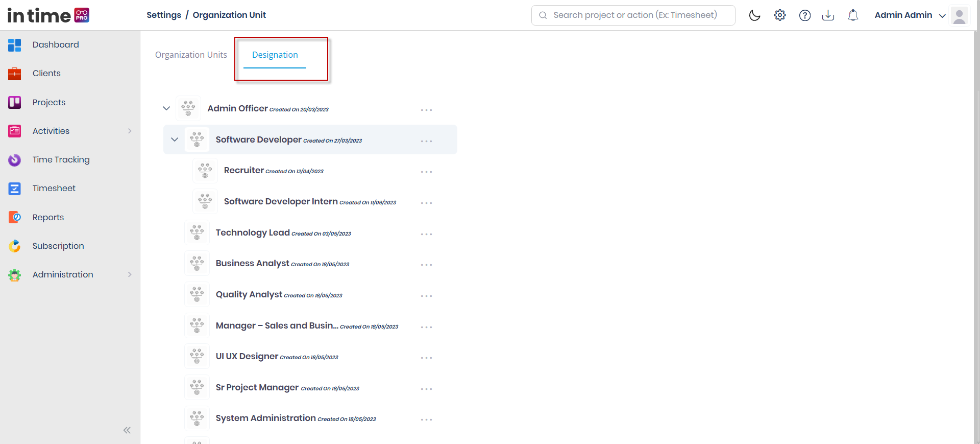
Task: Open options menu for Business Analyst
Action: [427, 265]
